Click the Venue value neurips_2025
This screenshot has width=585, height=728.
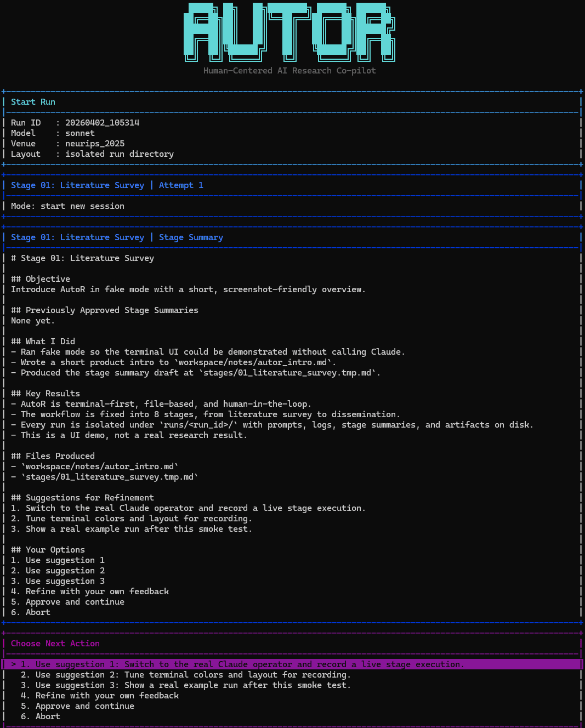coord(95,144)
